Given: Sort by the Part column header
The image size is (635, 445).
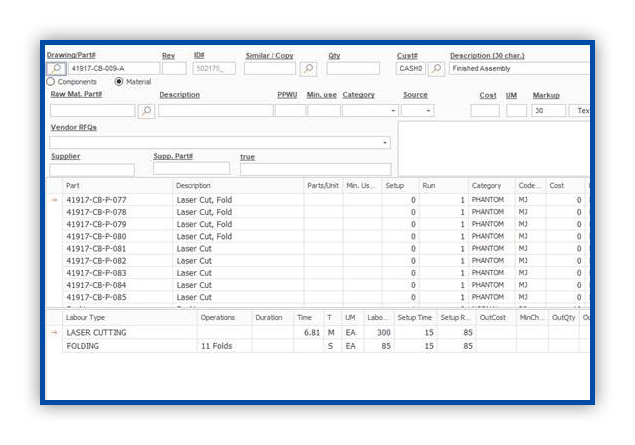Looking at the screenshot, I should [117, 185].
